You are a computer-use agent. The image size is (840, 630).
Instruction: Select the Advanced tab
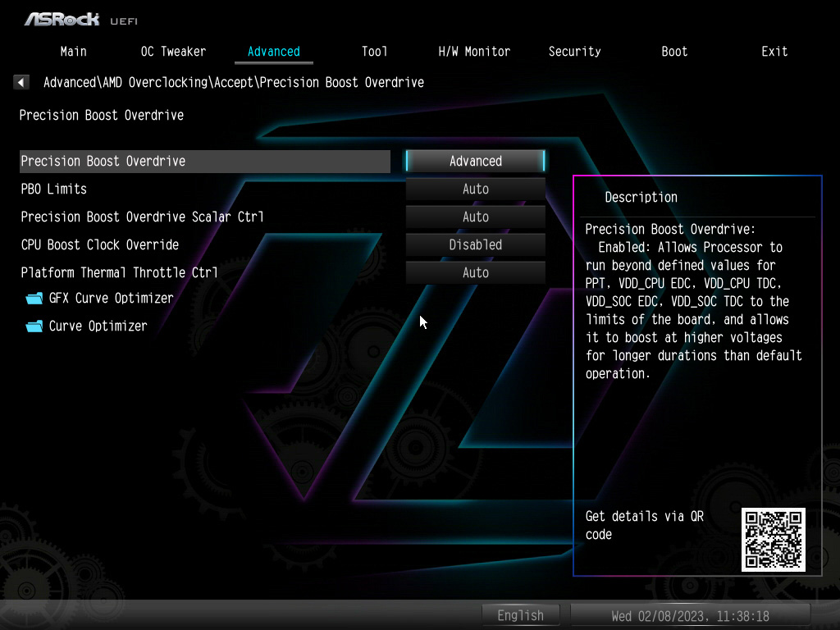pyautogui.click(x=274, y=52)
